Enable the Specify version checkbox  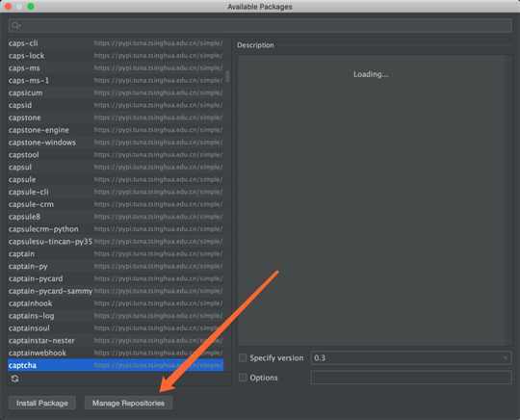[243, 358]
